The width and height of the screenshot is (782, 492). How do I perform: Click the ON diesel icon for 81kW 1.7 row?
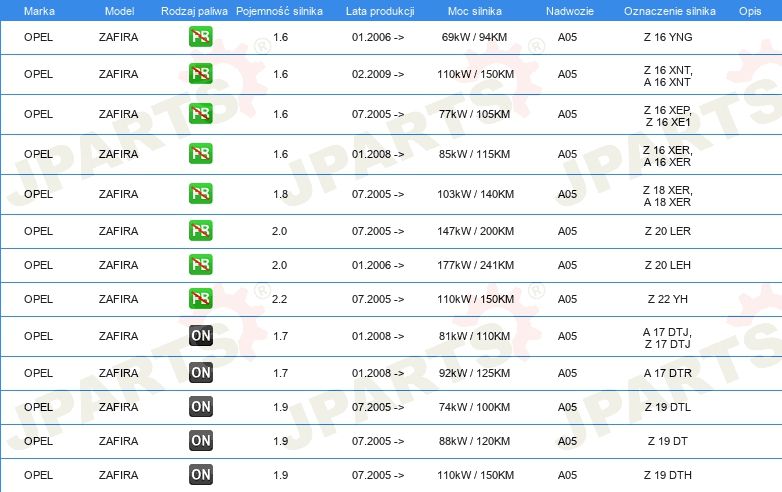coord(200,336)
